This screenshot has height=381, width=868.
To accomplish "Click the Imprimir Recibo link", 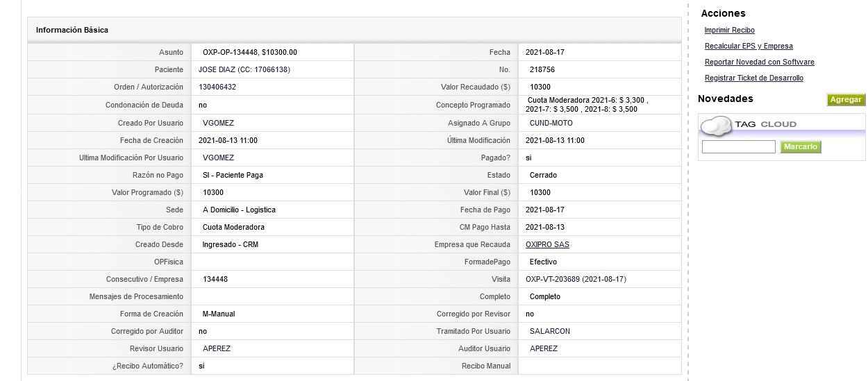I will click(729, 31).
